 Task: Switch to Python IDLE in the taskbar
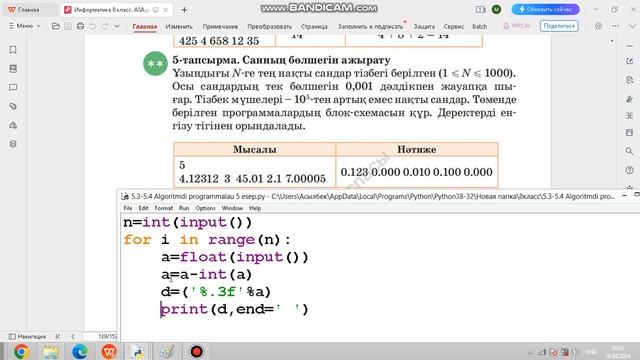(138, 351)
